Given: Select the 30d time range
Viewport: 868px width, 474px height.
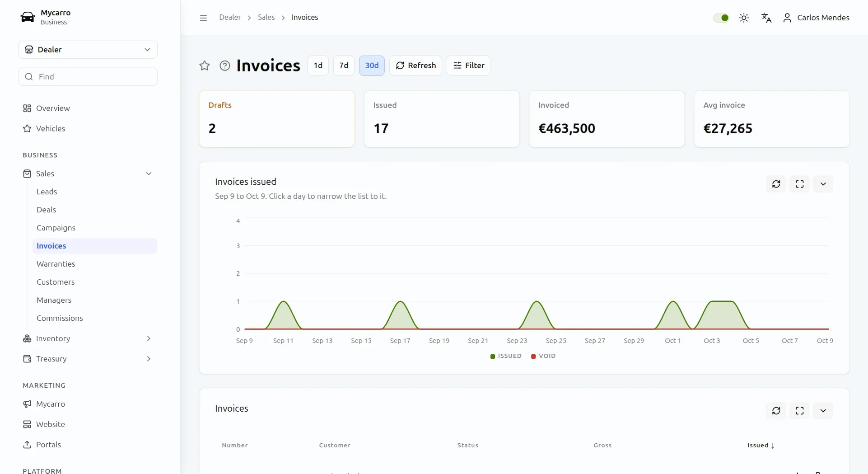Looking at the screenshot, I should [372, 66].
